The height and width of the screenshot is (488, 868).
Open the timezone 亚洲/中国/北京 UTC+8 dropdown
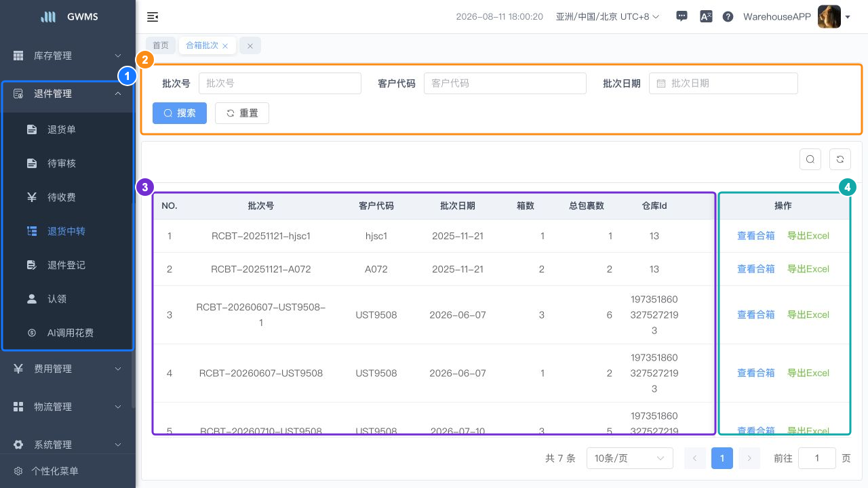point(608,17)
